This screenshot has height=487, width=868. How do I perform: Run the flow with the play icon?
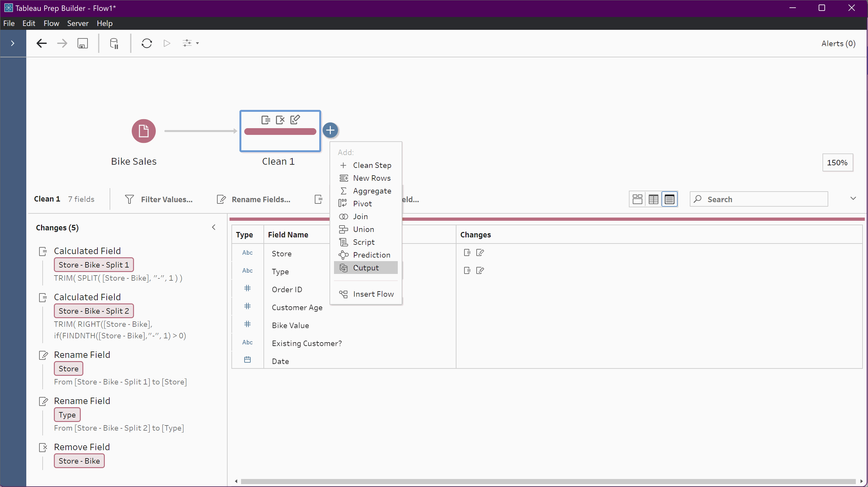pyautogui.click(x=166, y=43)
